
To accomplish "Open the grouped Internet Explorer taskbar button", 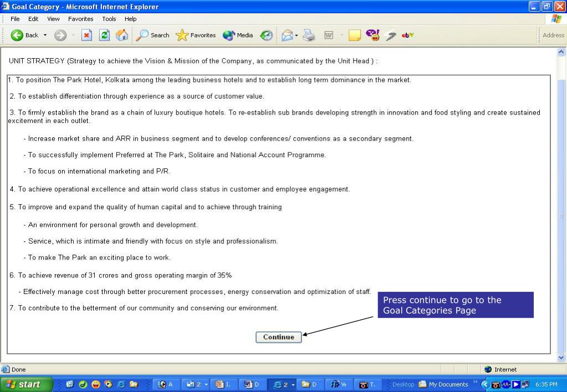I will [x=282, y=384].
